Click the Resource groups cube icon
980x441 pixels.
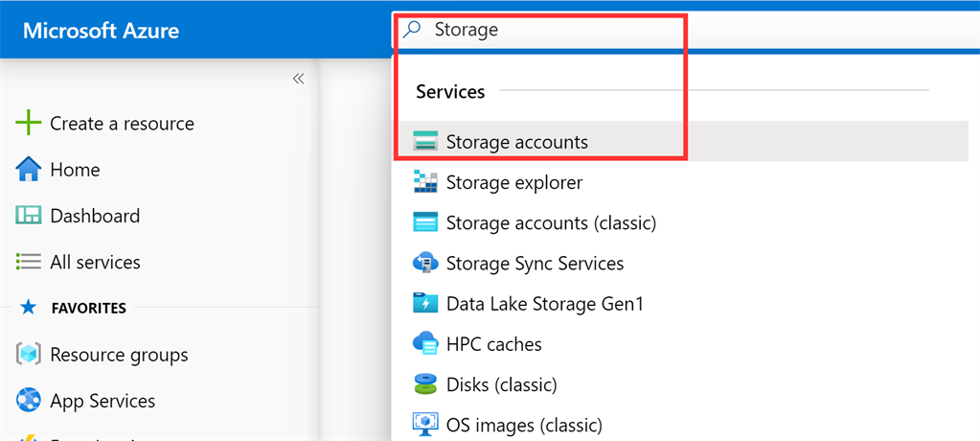pyautogui.click(x=28, y=355)
